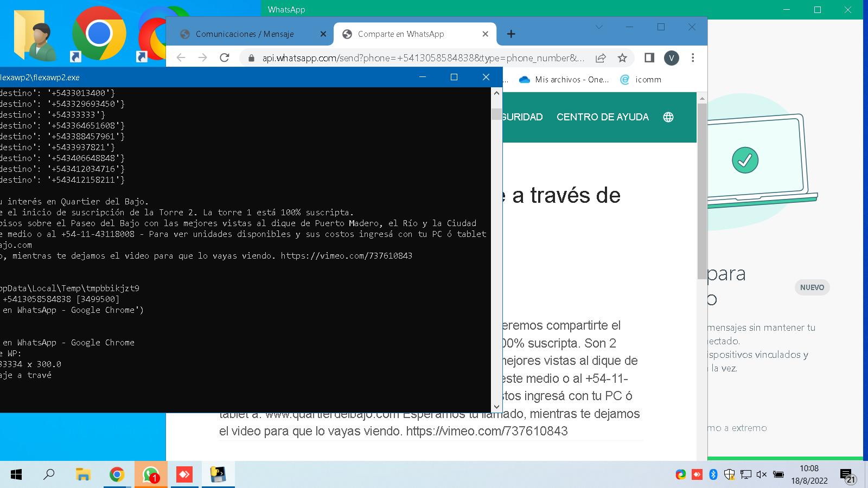Go back in Chrome history
Image resolution: width=868 pixels, height=488 pixels.
tap(181, 57)
